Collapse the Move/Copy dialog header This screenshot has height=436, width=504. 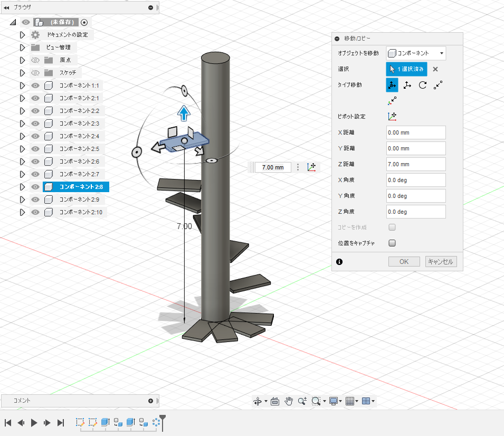[x=337, y=39]
